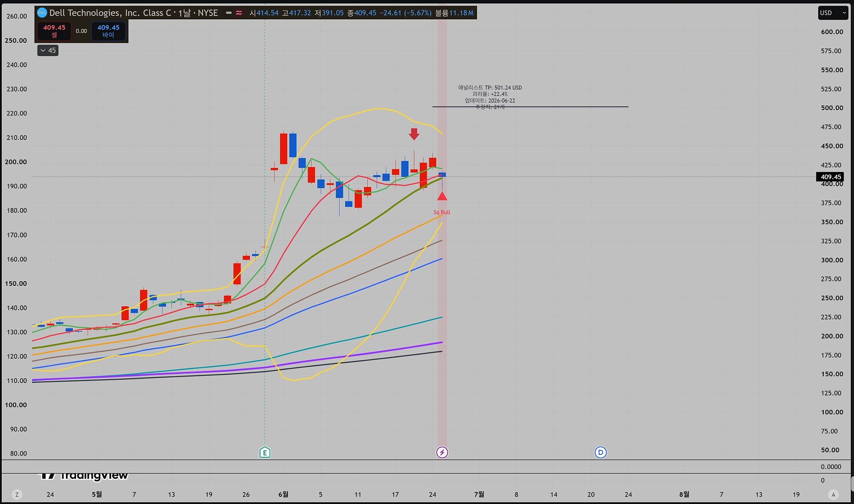Click the volume value 11.18M
This screenshot has height=504, width=854.
coord(461,13)
